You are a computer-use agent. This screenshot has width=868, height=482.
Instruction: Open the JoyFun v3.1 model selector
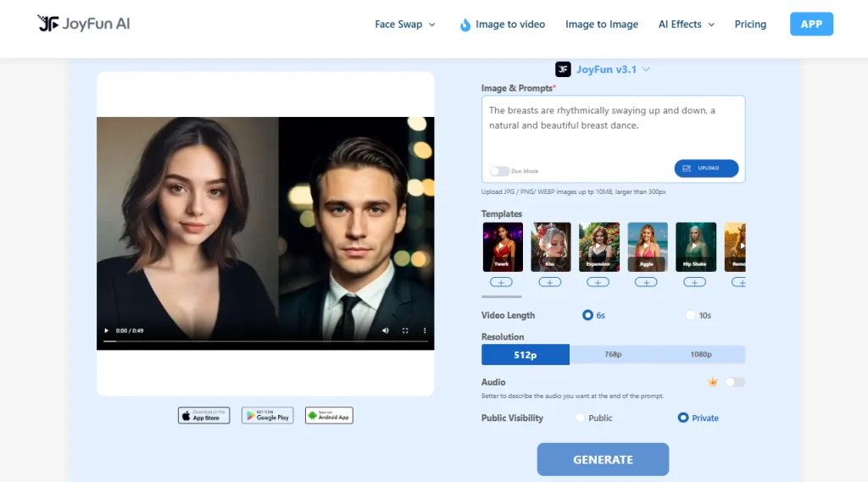coord(604,69)
